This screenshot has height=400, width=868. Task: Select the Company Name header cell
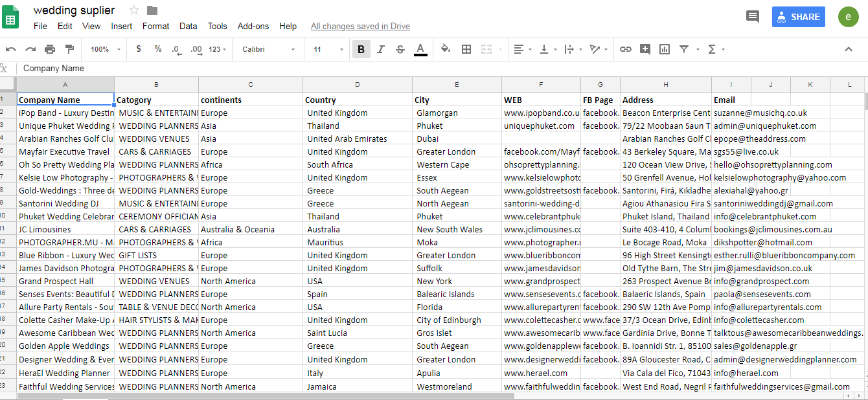click(65, 100)
